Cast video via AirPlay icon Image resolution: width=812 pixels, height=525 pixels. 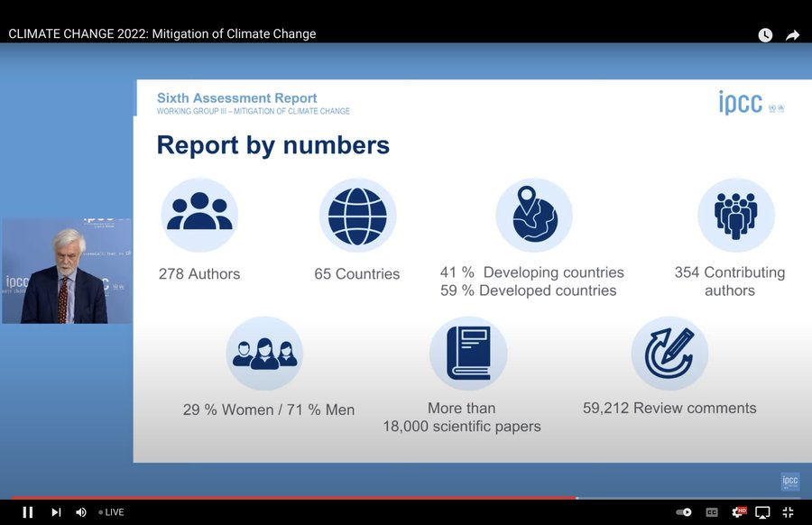pyautogui.click(x=762, y=512)
